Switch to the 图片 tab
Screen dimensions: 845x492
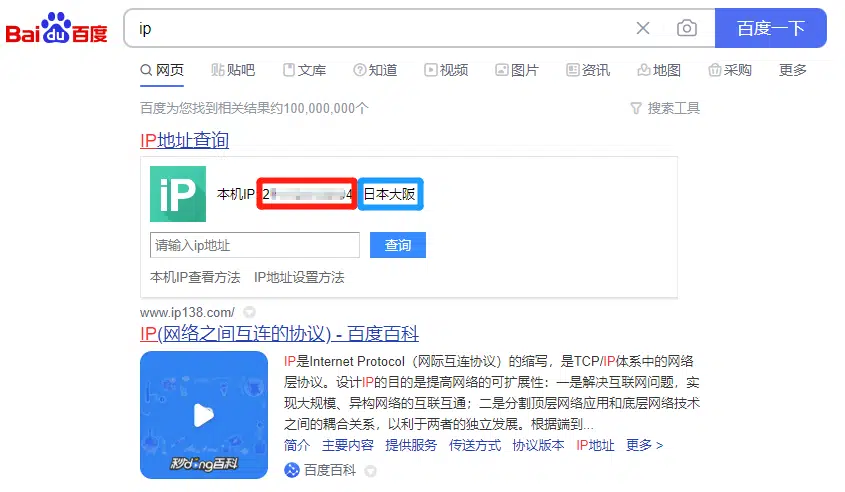516,70
